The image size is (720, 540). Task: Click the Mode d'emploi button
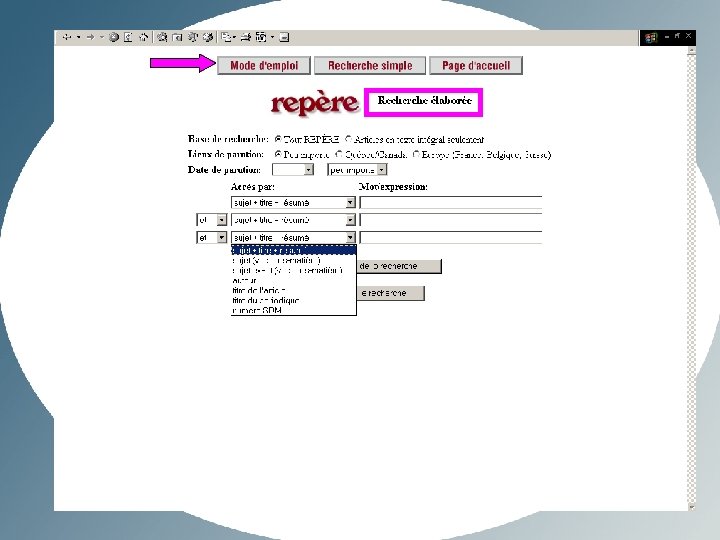pos(264,66)
